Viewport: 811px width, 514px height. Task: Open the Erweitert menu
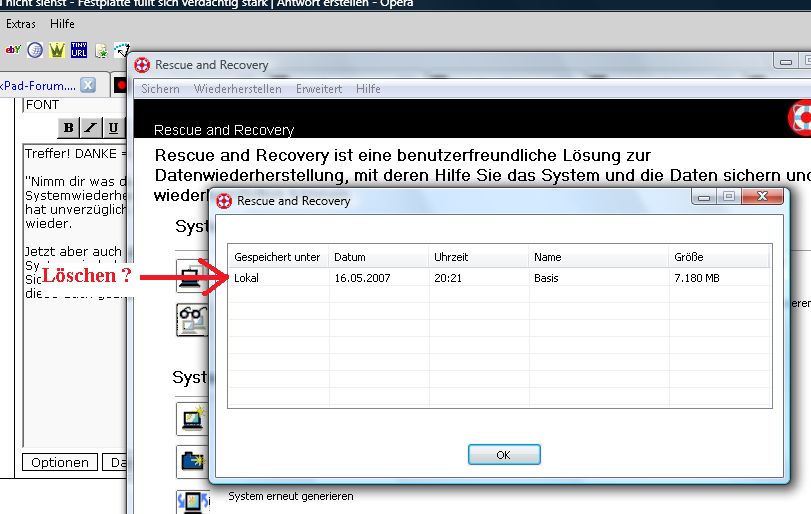click(319, 89)
